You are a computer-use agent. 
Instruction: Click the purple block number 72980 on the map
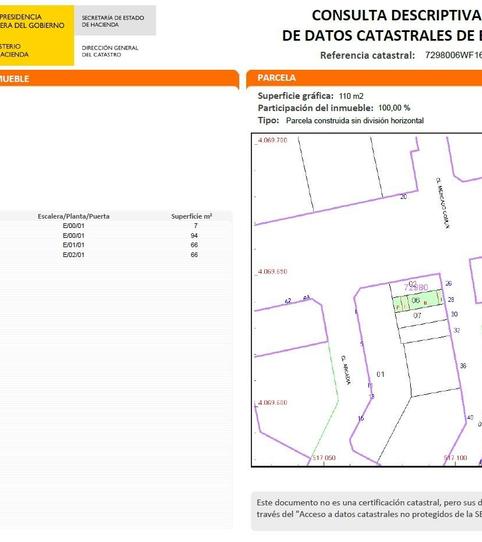coord(416,287)
